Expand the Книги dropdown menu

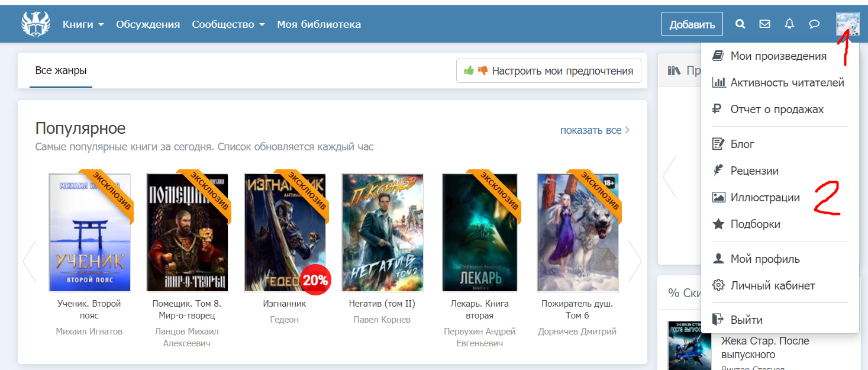click(83, 24)
